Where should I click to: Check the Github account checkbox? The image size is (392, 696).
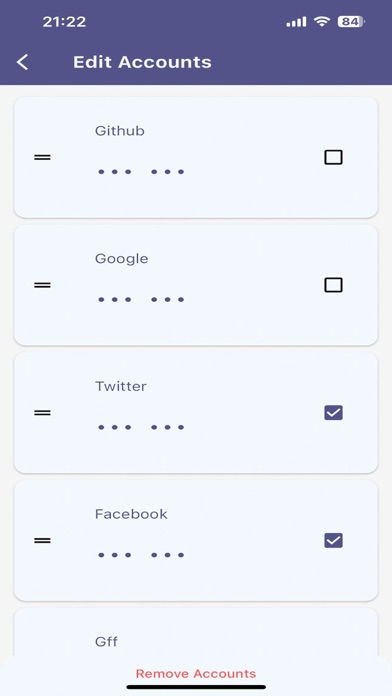(x=333, y=157)
